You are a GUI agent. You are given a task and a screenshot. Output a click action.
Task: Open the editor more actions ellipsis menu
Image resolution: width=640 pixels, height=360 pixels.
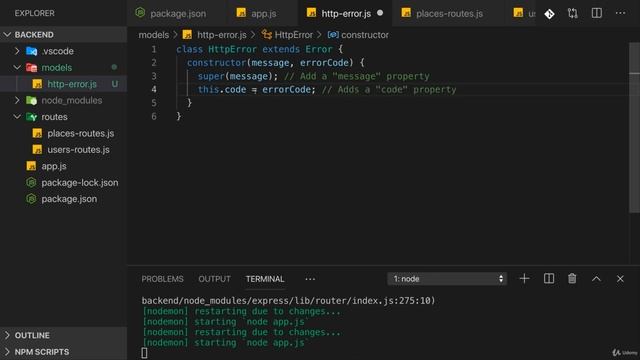(x=620, y=13)
